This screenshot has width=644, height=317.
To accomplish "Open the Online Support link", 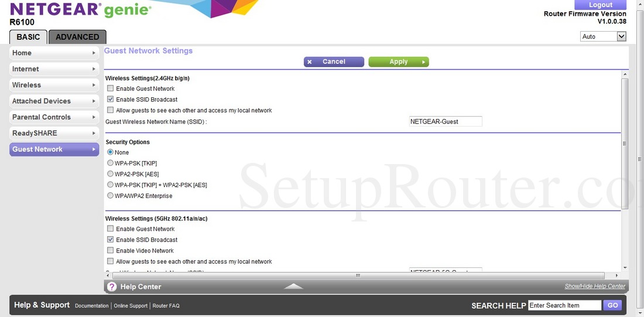I will [x=131, y=306].
